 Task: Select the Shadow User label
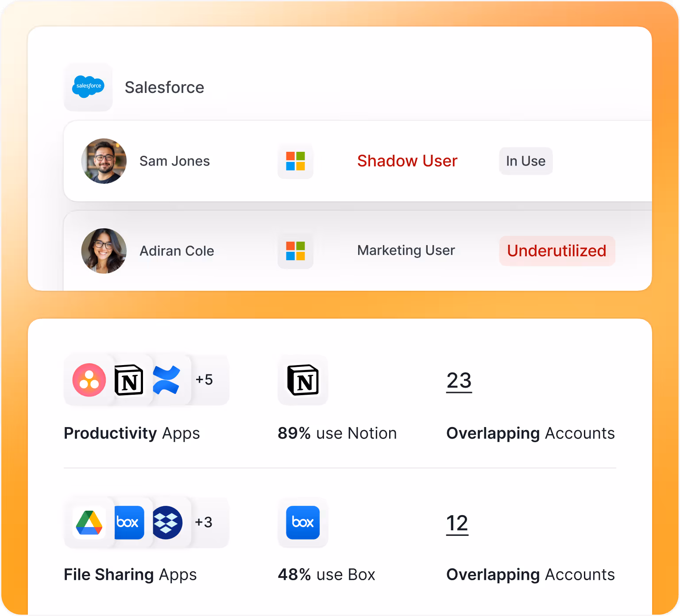click(407, 161)
